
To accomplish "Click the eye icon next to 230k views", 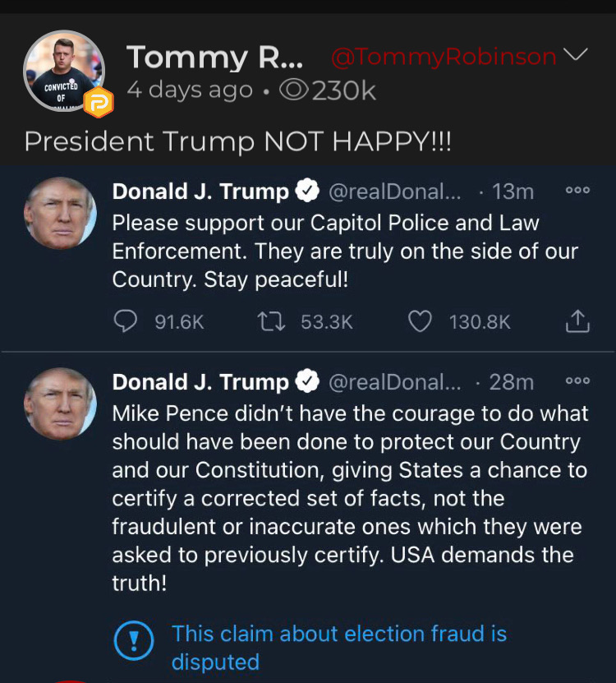I will [293, 90].
